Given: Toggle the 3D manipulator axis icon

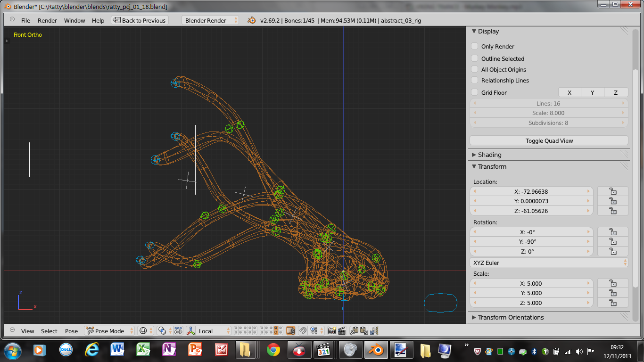Looking at the screenshot, I should 190,331.
